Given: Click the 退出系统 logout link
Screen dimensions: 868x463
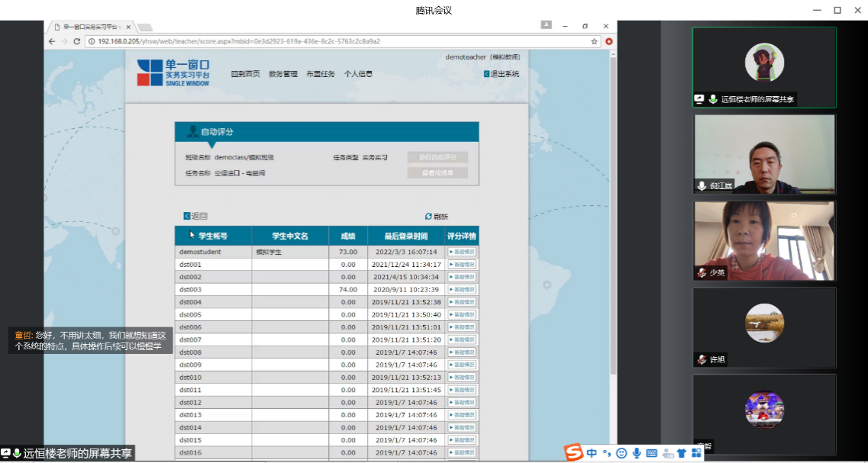Looking at the screenshot, I should click(x=502, y=74).
